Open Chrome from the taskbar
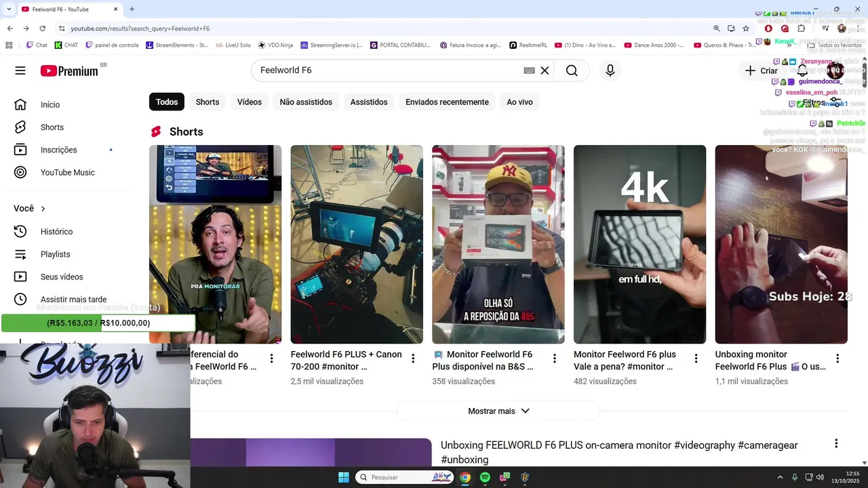Screen dimensions: 868x488 (x=465, y=477)
